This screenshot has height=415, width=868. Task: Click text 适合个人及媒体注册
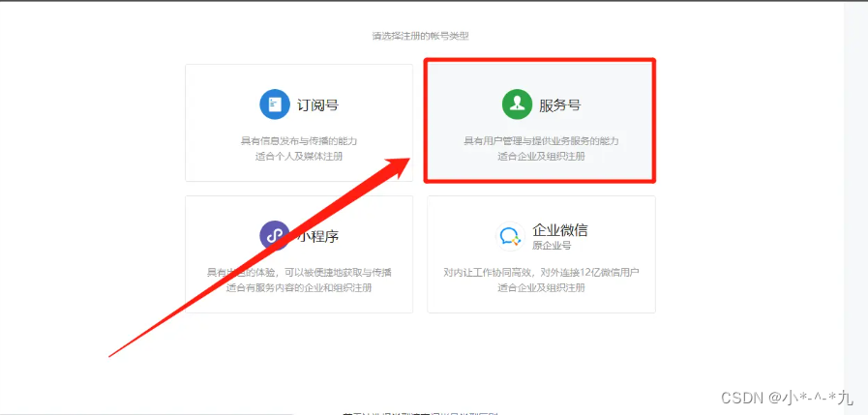[299, 156]
